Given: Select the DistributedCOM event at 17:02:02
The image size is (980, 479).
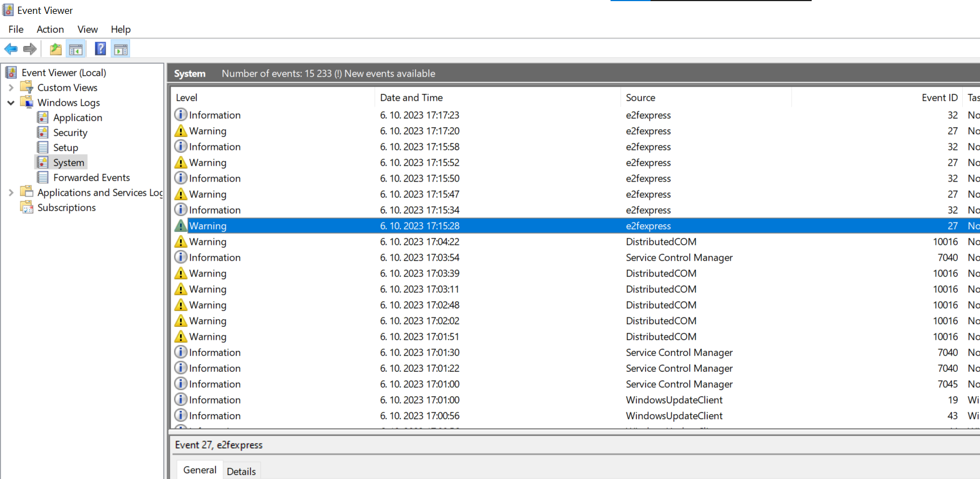Looking at the screenshot, I should pyautogui.click(x=575, y=321).
